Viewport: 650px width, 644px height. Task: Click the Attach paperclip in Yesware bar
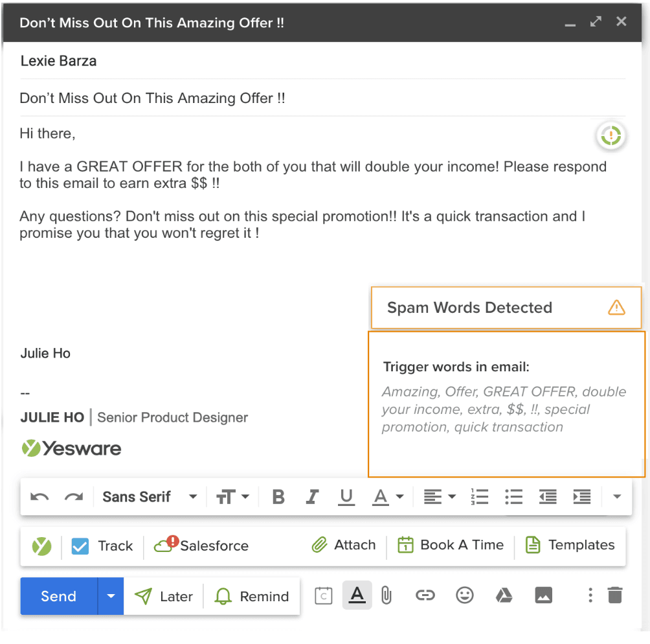344,545
